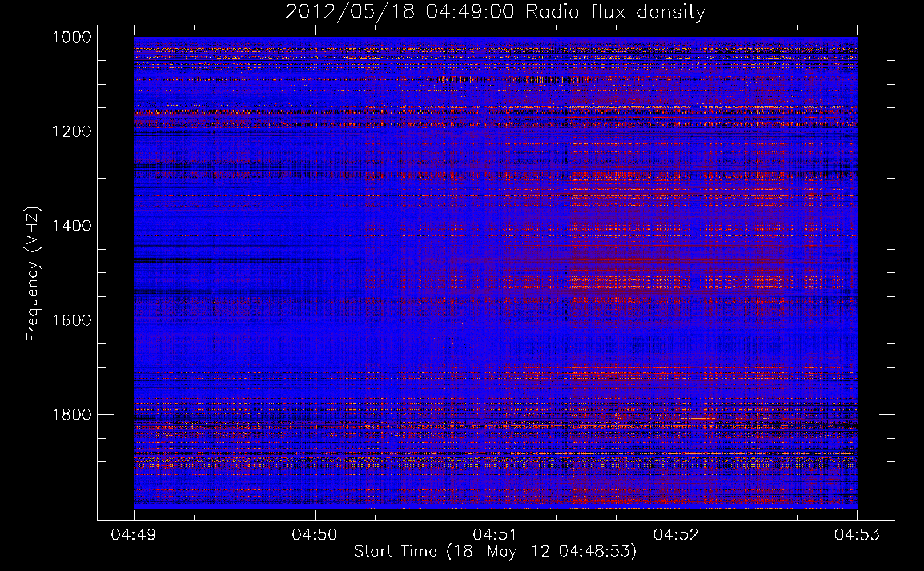Click the plot title 'Radio flux density'
The width and height of the screenshot is (924, 571).
pyautogui.click(x=615, y=12)
